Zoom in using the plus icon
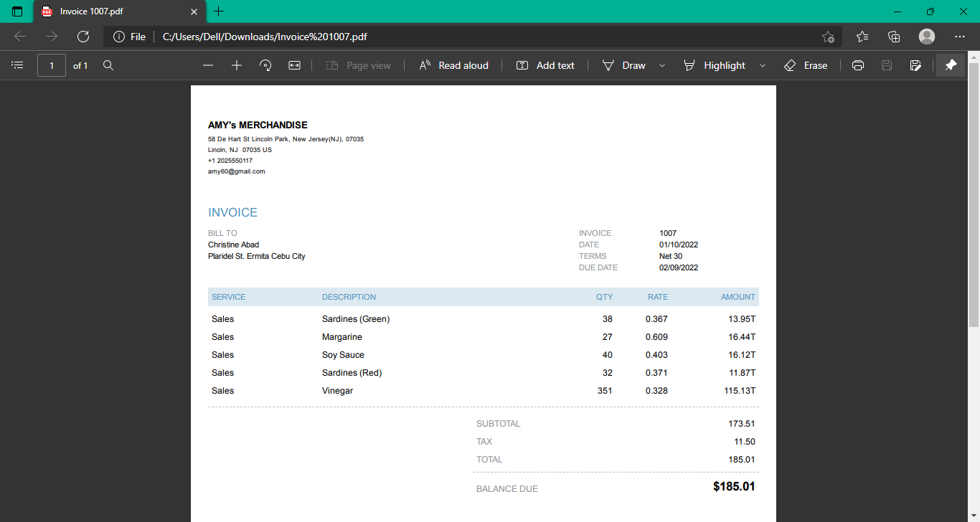The height and width of the screenshot is (522, 980). 237,65
